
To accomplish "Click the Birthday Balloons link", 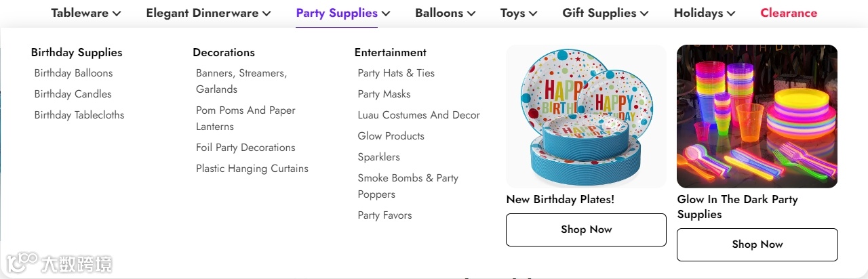I will tap(73, 73).
